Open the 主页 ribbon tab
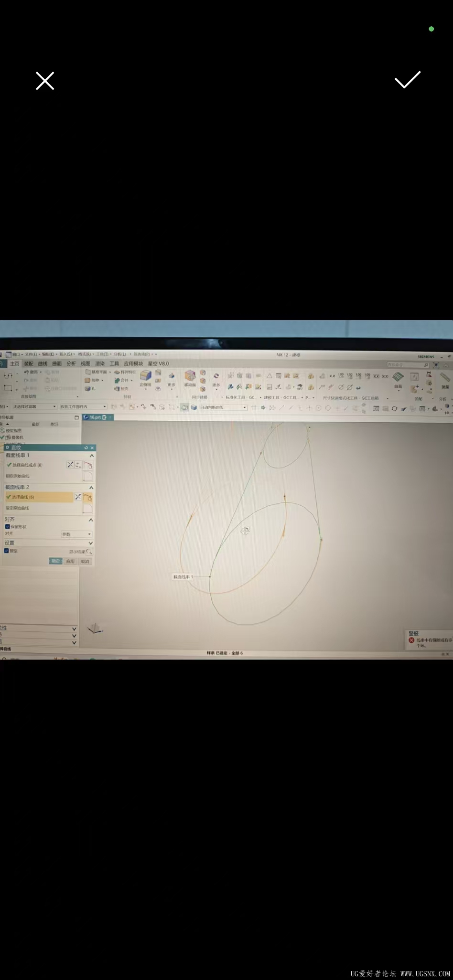 [15, 363]
